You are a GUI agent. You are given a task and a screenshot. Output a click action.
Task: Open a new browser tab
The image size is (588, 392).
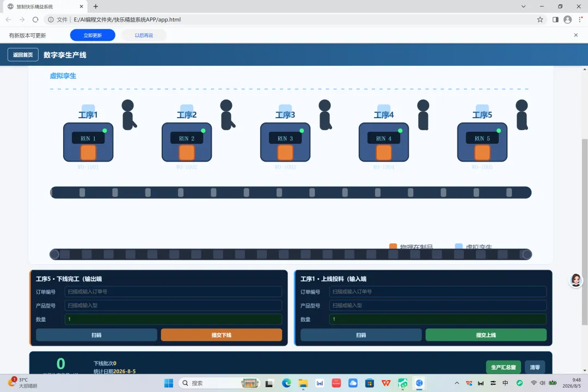[96, 7]
